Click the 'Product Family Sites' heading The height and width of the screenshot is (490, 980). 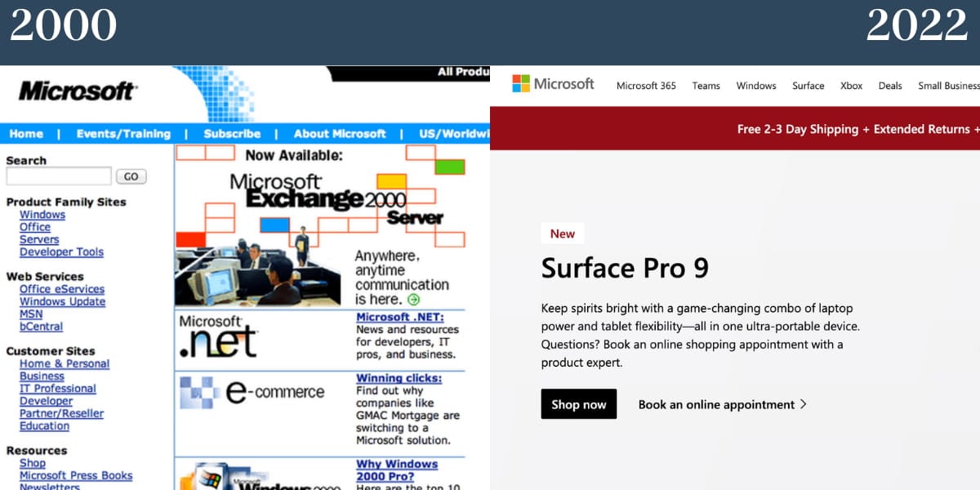(x=66, y=202)
